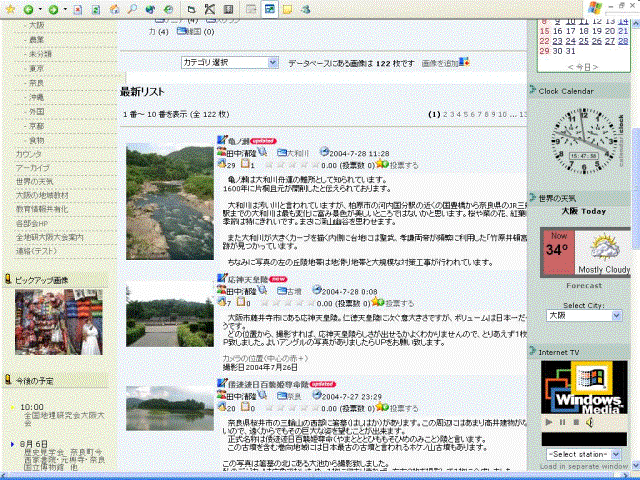This screenshot has height=480, width=640.
Task: Open the 沖縄 category in the sidebar
Action: tap(36, 97)
